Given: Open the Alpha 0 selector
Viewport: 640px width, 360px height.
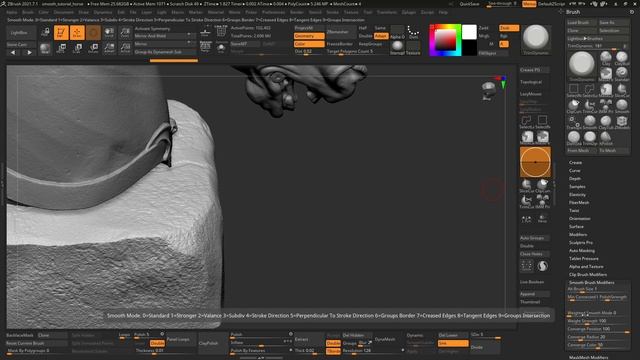Looking at the screenshot, I should (397, 32).
